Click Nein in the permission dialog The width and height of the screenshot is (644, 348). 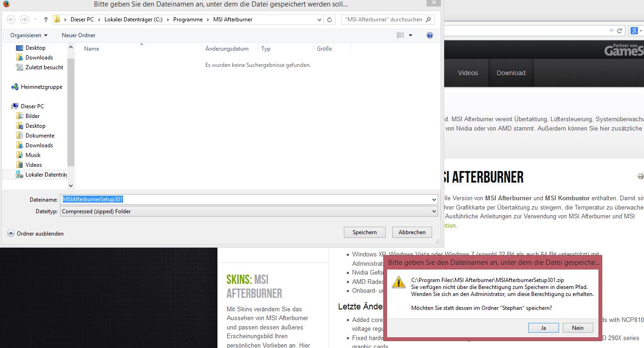pos(578,328)
